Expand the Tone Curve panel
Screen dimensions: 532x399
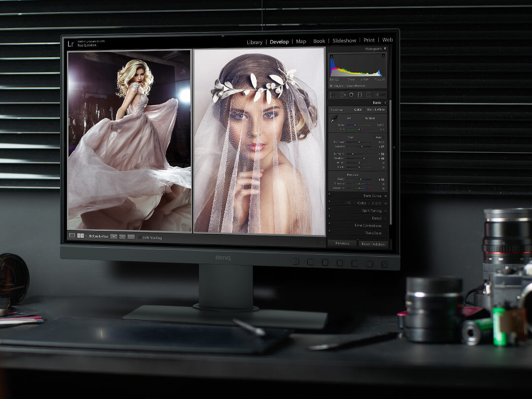coord(373,196)
